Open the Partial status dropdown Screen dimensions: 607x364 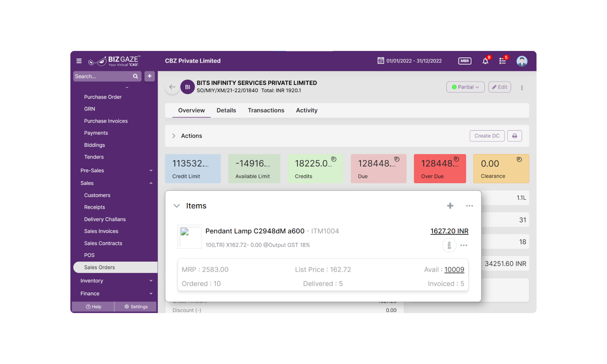click(465, 87)
